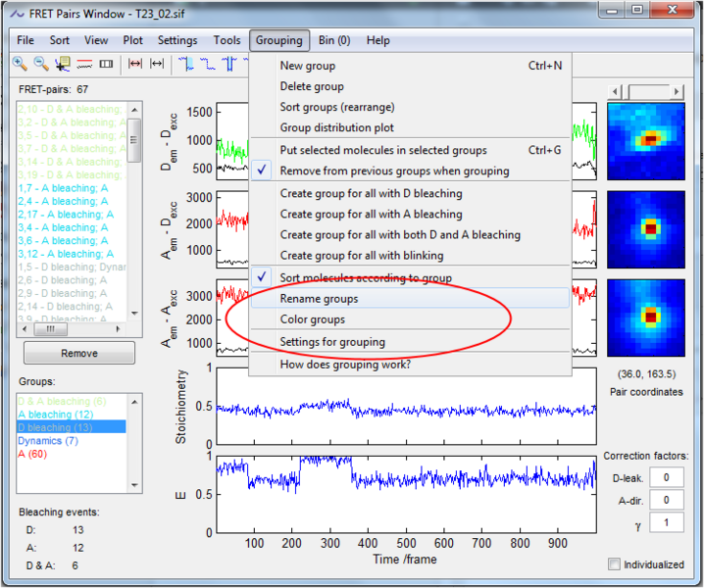Screen dimensions: 704x588
Task: Click the first blue step-trace toolbar icon
Action: pos(186,64)
